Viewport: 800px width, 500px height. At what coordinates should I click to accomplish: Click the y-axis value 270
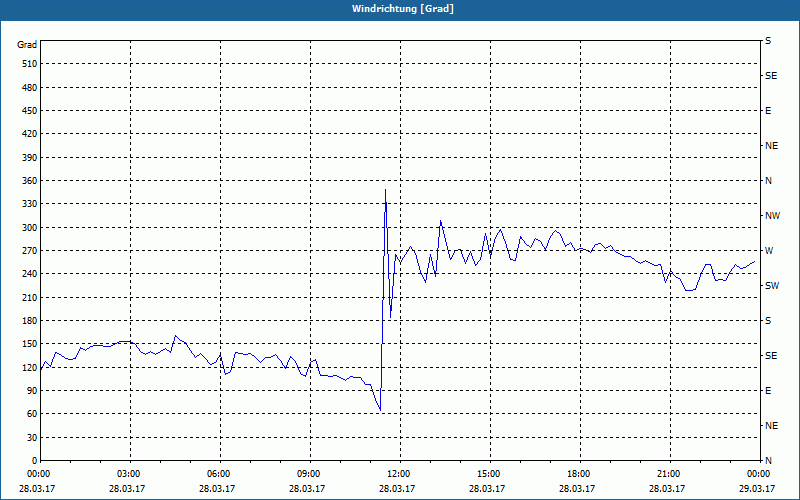coord(30,251)
